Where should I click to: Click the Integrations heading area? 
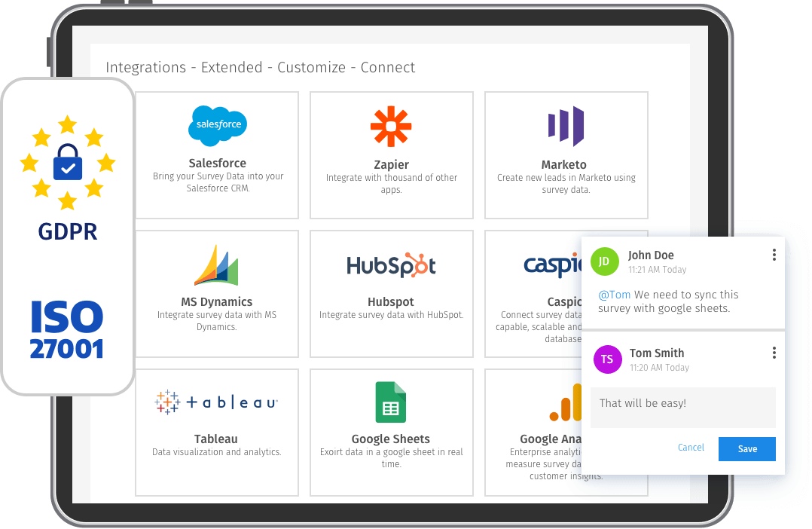[x=260, y=67]
